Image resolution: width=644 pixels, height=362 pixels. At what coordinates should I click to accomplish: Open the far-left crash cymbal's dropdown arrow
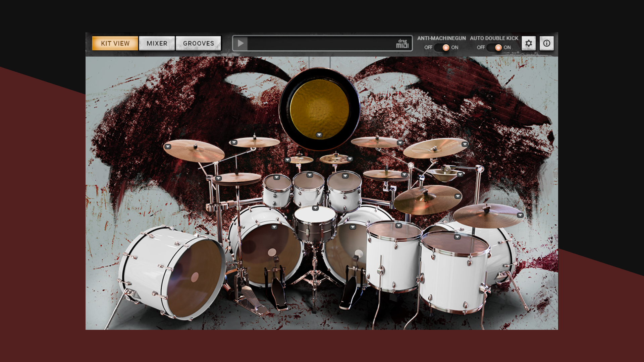coord(168,147)
